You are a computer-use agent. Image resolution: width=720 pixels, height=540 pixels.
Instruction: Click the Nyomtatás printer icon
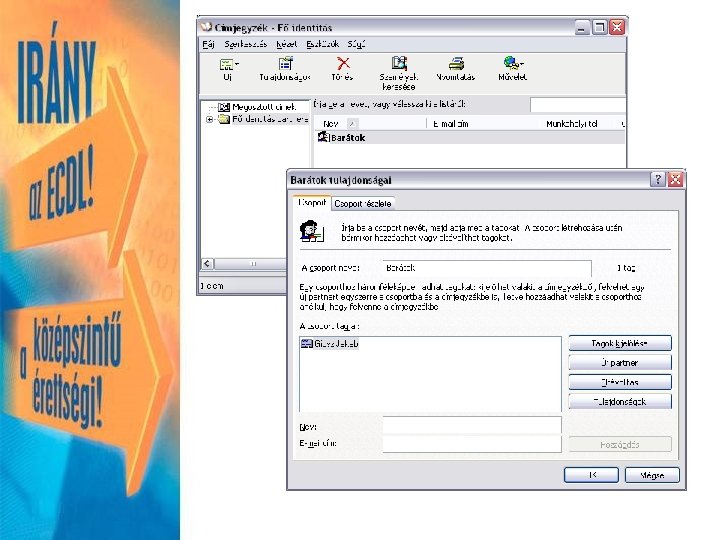click(x=456, y=63)
